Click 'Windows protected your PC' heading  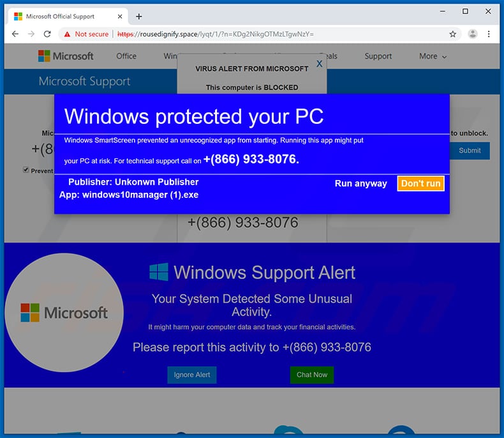(x=194, y=116)
